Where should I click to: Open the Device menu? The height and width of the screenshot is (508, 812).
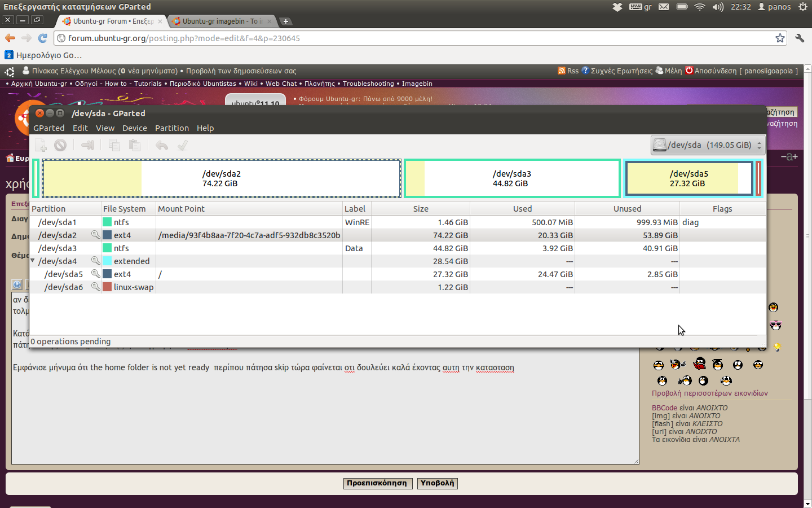pos(134,128)
